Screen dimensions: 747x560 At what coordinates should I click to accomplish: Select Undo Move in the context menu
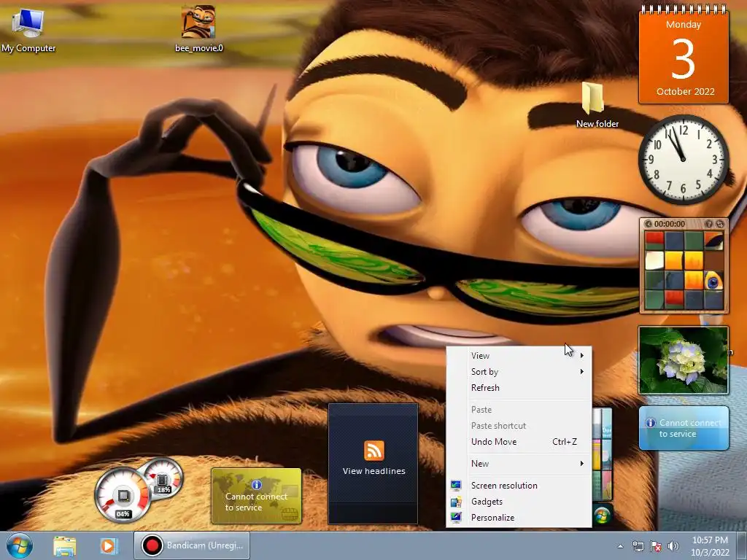tap(519, 441)
